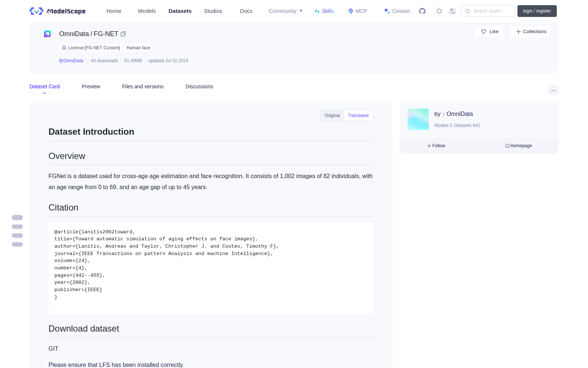Click the heart icon on Like
Image resolution: width=588 pixels, height=368 pixels.
484,32
